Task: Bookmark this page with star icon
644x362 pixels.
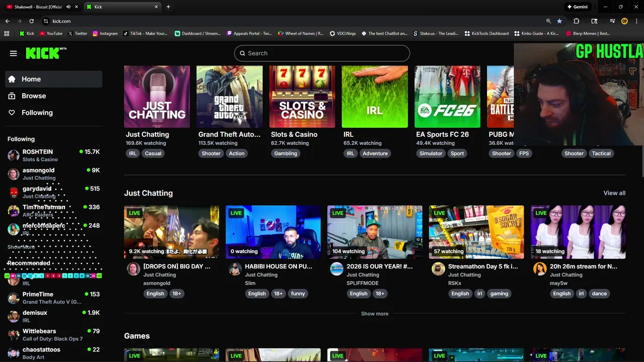Action: [x=559, y=21]
